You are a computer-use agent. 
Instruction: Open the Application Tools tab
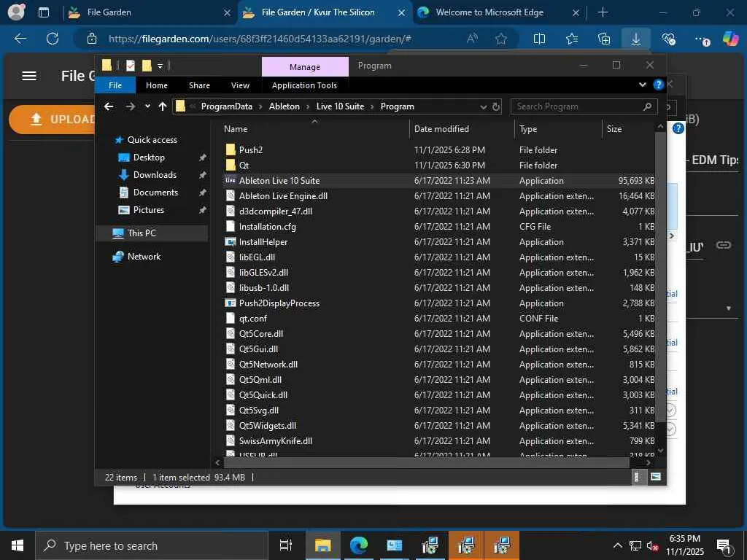click(x=304, y=85)
